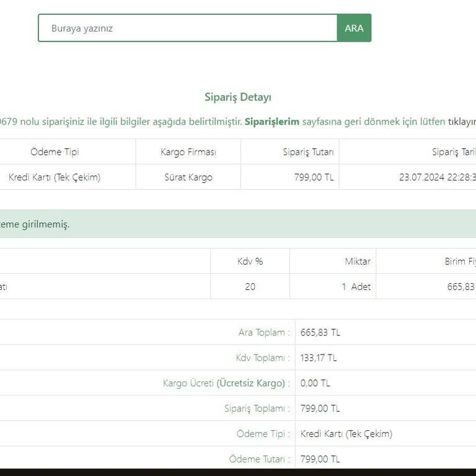Select the '1 Adet' quantity cell

[356, 286]
